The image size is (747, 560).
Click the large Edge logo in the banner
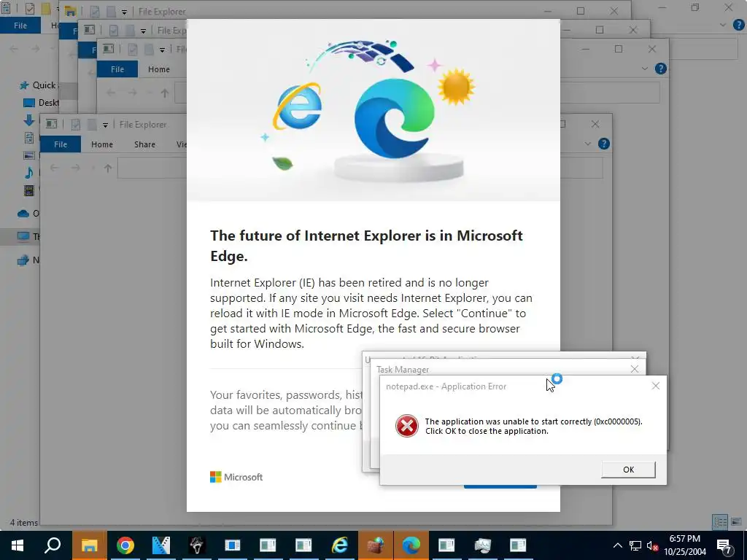[x=395, y=118]
